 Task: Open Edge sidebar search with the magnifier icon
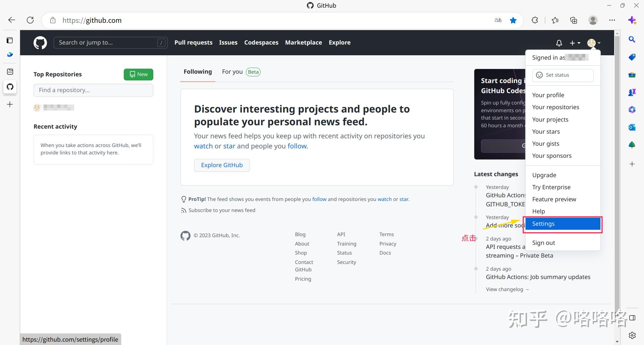point(632,40)
